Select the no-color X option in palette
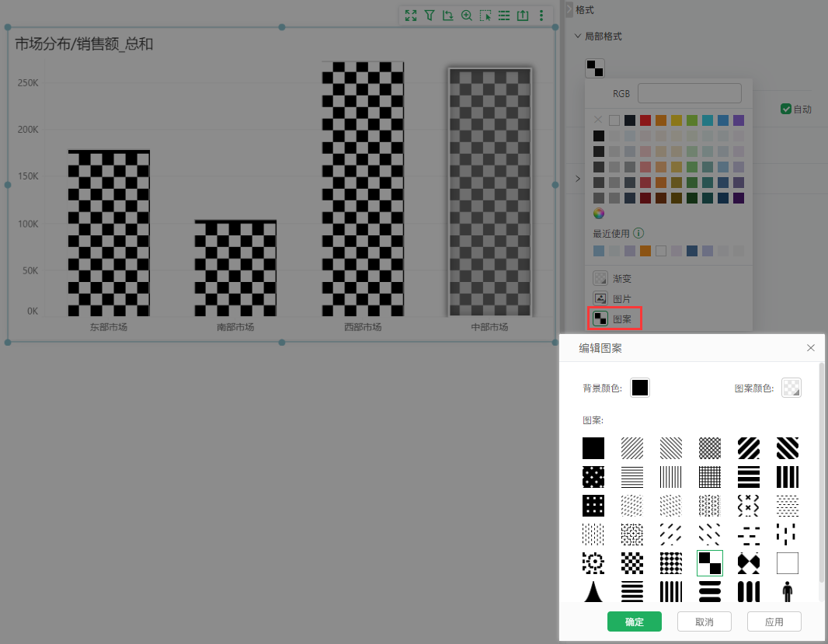 point(598,120)
